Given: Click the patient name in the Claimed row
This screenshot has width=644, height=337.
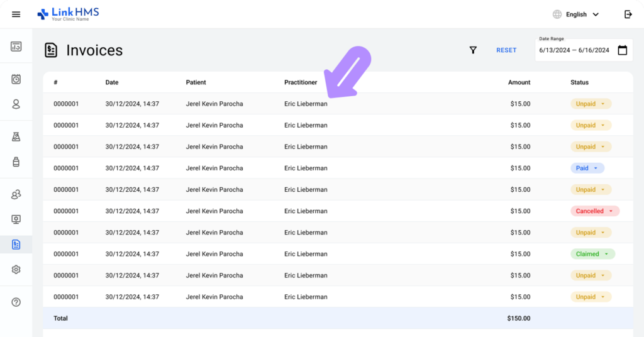Looking at the screenshot, I should [x=214, y=254].
